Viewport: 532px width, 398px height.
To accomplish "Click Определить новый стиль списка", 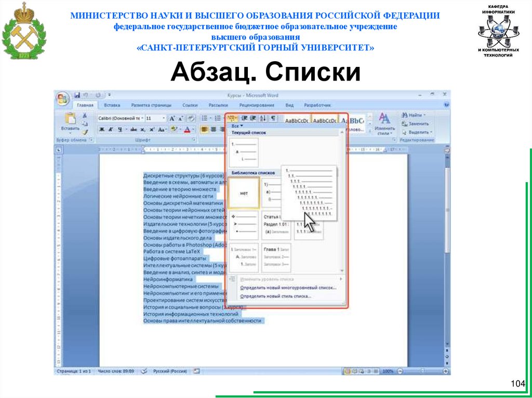I will click(275, 296).
